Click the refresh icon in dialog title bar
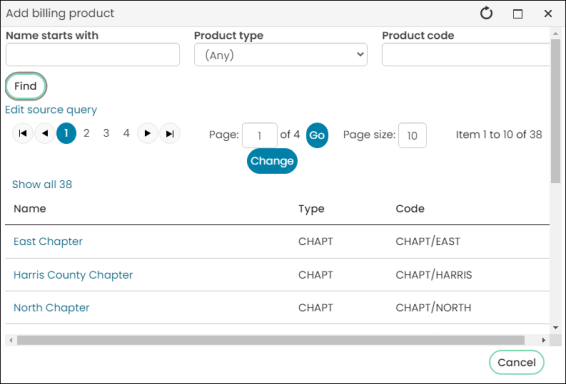Image resolution: width=566 pixels, height=384 pixels. [x=486, y=13]
